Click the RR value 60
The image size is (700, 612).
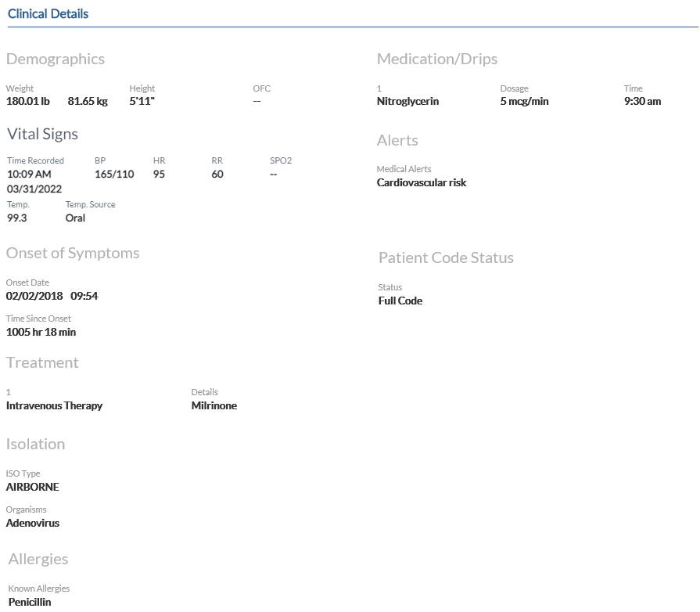(x=217, y=175)
